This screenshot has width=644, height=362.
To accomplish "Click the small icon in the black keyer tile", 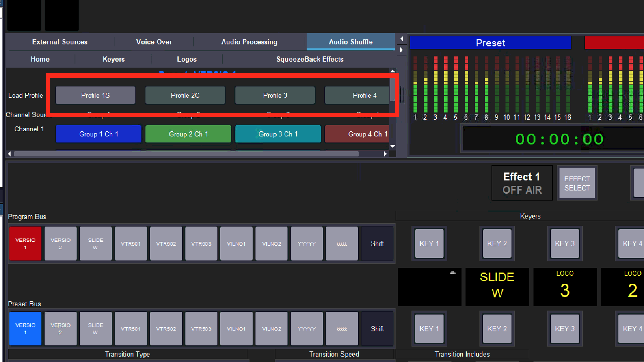I will tap(453, 273).
